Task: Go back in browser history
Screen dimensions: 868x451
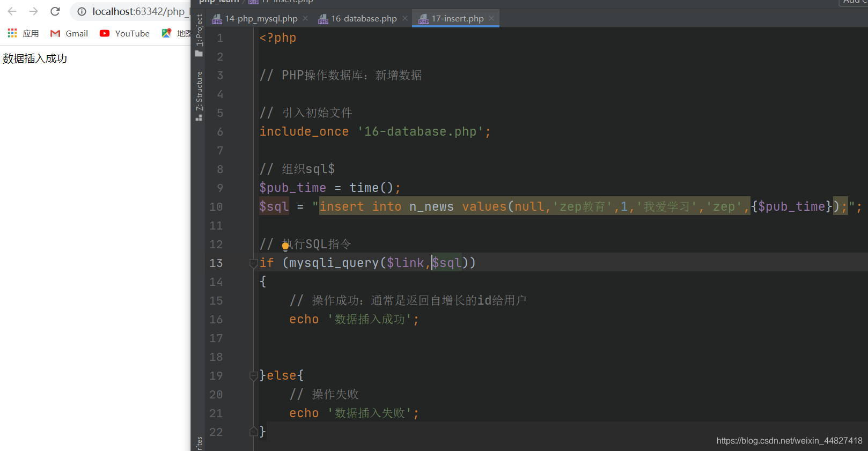Action: pyautogui.click(x=12, y=11)
